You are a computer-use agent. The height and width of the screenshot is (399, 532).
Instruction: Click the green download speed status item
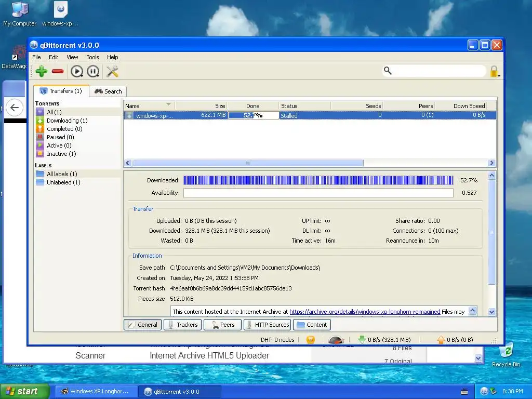tap(384, 340)
